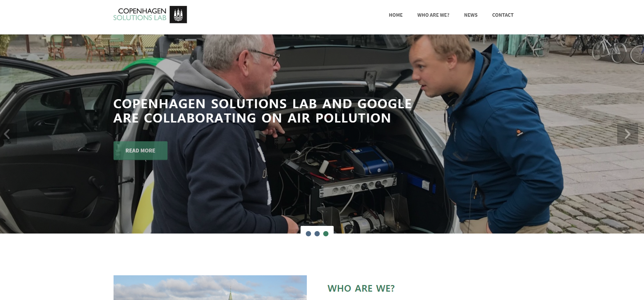
Task: Click the Copenhagen Solutions Lab logo text
Action: 140,14
